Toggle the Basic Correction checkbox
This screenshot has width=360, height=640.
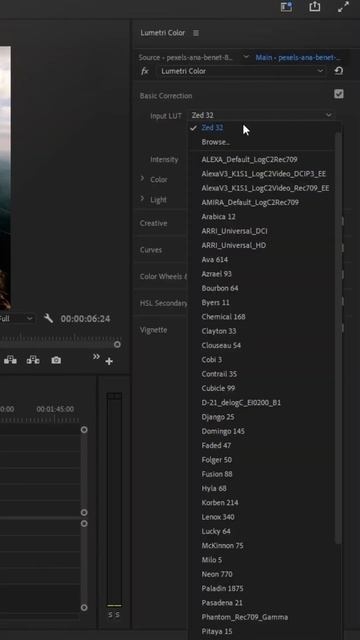(x=338, y=94)
